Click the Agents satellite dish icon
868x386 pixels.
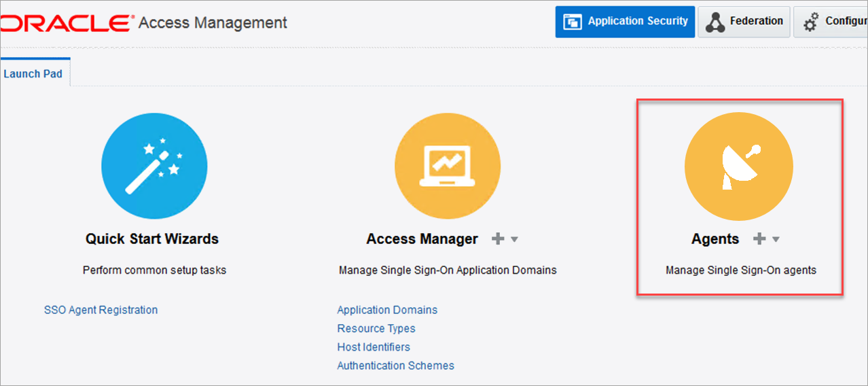coord(739,166)
